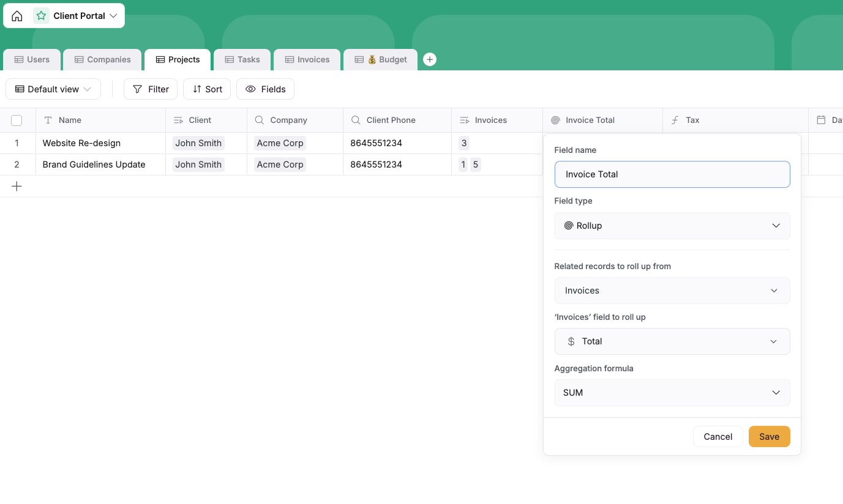Click the Cancel button
Image resolution: width=843 pixels, height=504 pixels.
coord(718,437)
